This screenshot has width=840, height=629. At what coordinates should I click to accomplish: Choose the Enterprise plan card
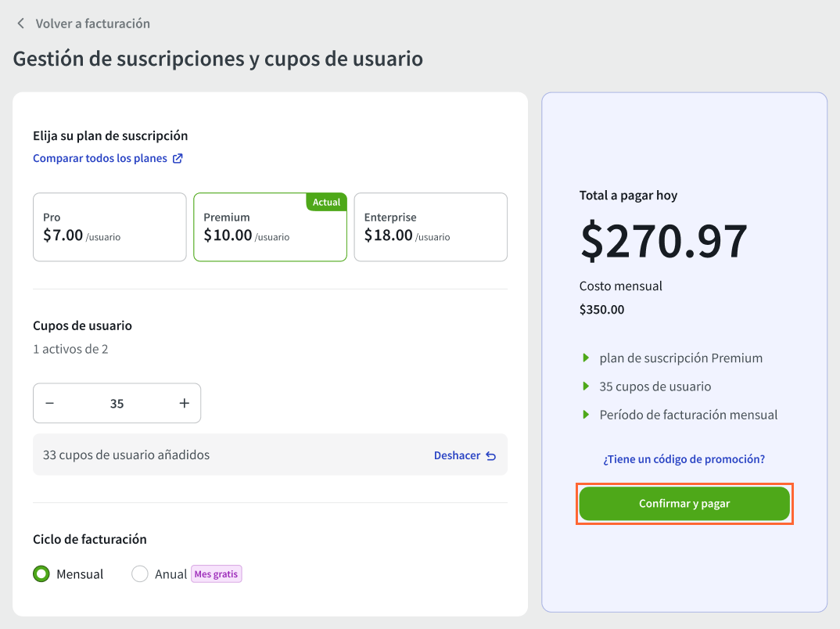click(x=430, y=227)
